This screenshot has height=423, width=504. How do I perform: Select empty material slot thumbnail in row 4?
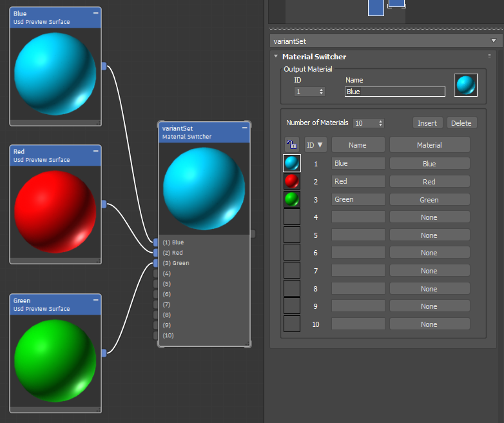pyautogui.click(x=292, y=217)
